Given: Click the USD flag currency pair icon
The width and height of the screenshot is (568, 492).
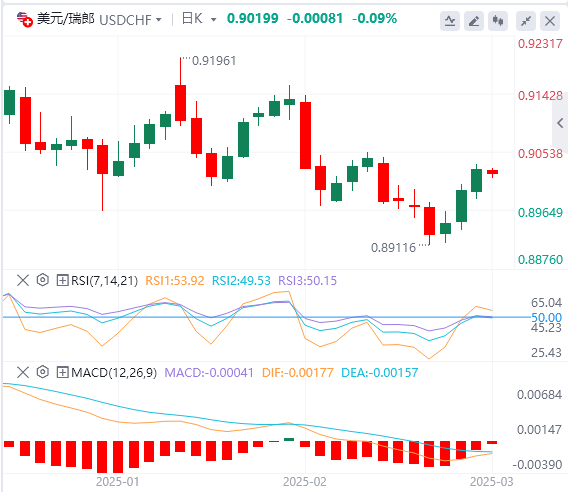Looking at the screenshot, I should point(25,20).
